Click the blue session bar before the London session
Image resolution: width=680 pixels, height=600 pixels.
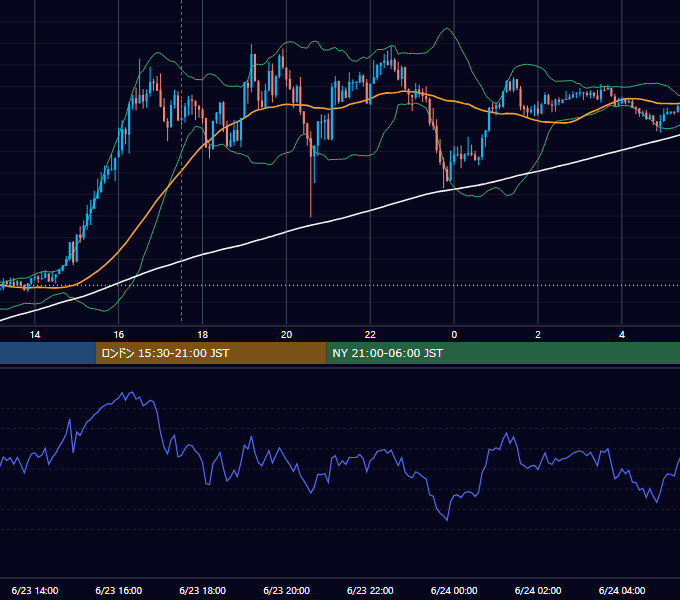[48, 353]
